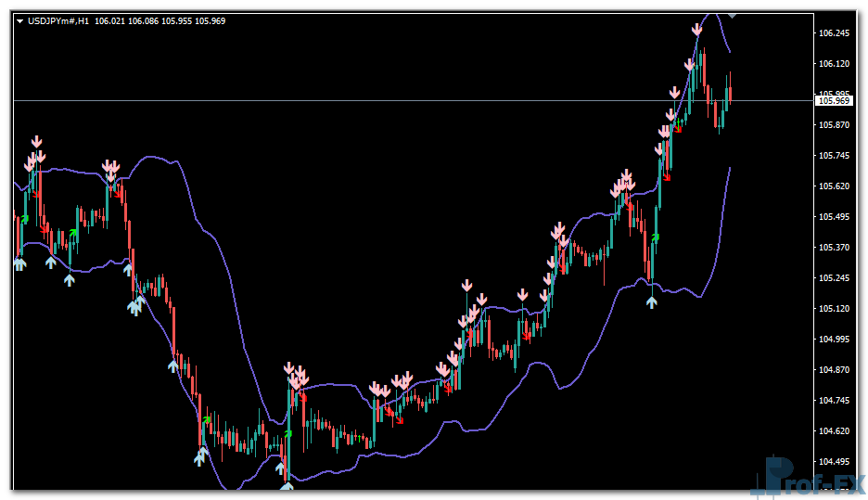Select the highlighted 105.969 current price label
The image size is (868, 500).
(x=832, y=100)
